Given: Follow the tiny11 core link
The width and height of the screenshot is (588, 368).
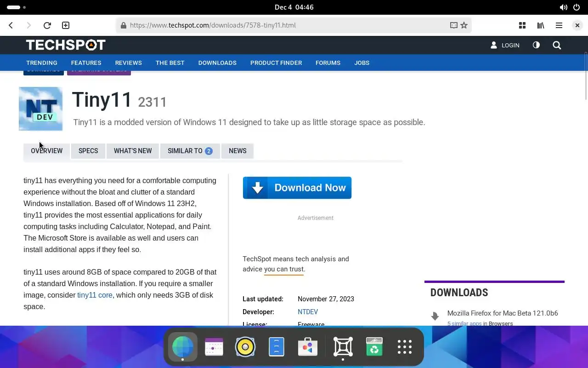Looking at the screenshot, I should coord(95,295).
